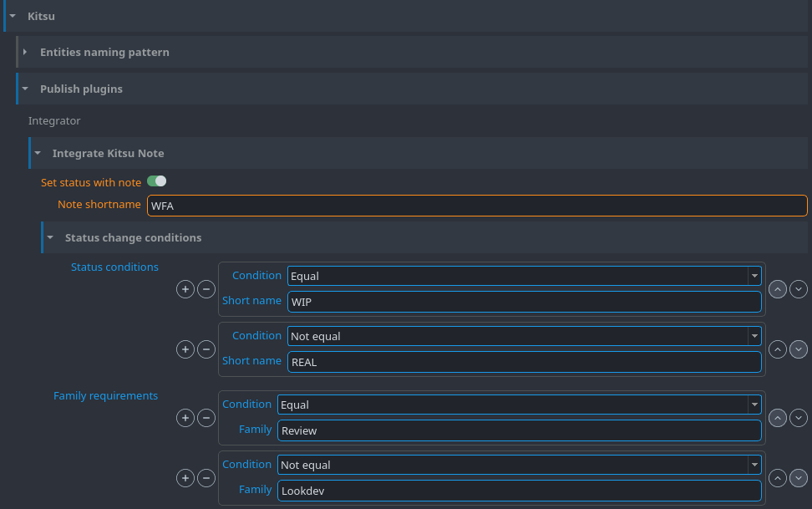Collapse the Status change conditions group

tap(49, 237)
